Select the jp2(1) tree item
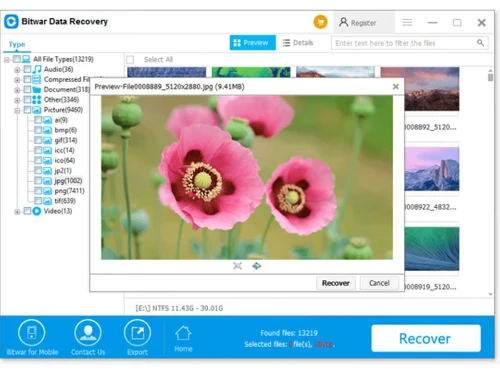 63,170
